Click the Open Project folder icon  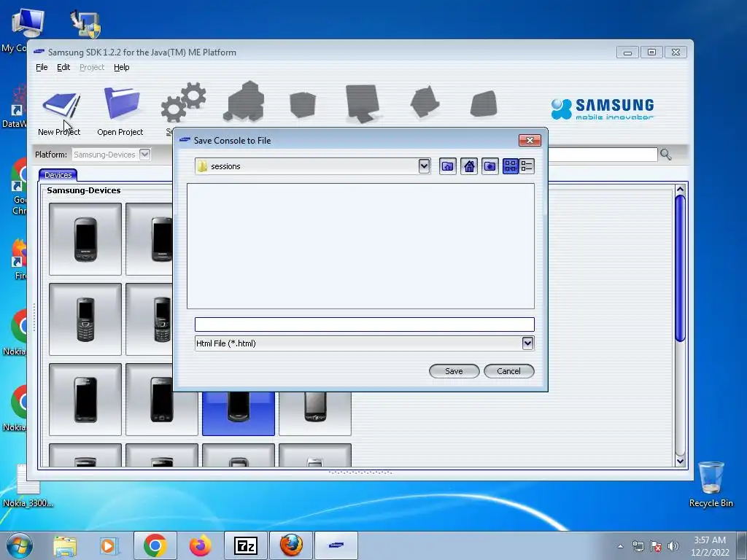[x=122, y=104]
